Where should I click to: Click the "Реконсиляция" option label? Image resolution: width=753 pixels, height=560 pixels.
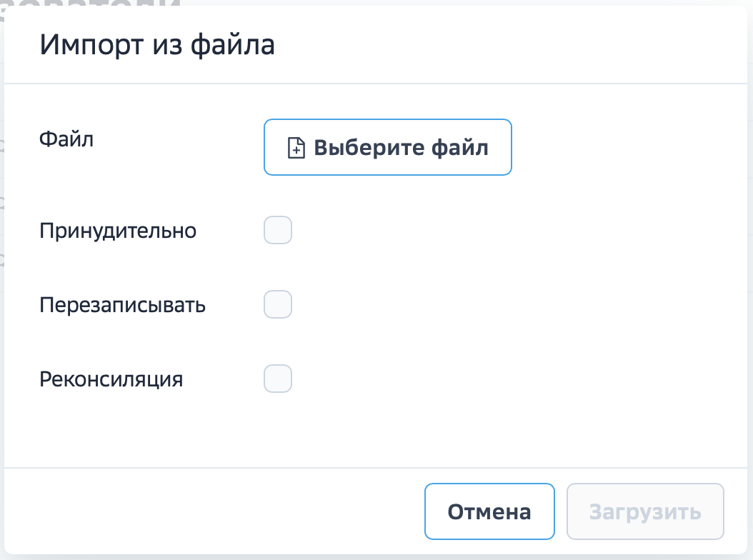click(x=111, y=379)
